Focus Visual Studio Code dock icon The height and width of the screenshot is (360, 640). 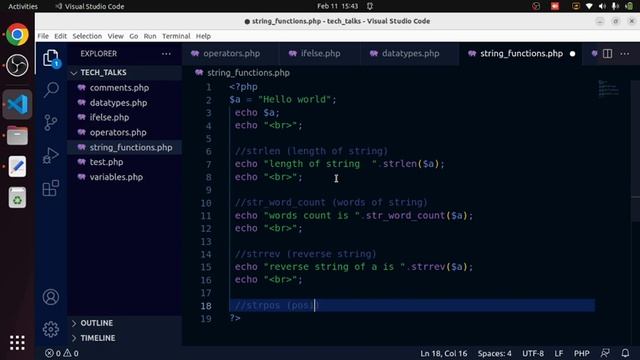tap(17, 104)
